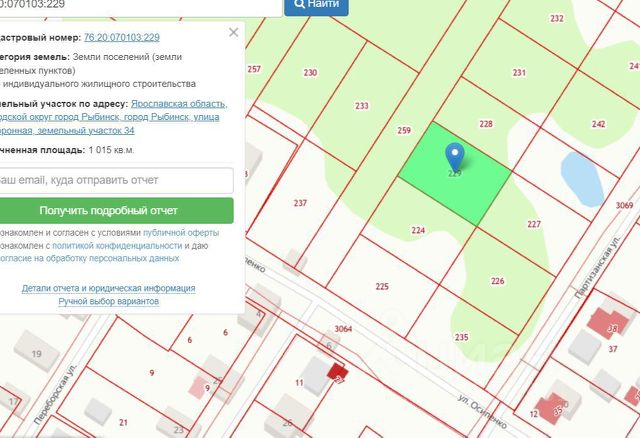This screenshot has width=640, height=438.
Task: Select parcel 237 on the map
Action: click(x=300, y=203)
